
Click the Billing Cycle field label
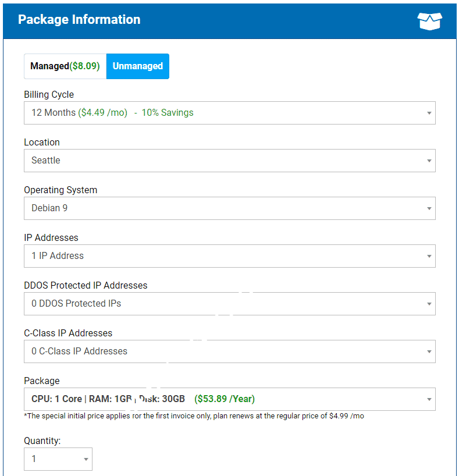click(49, 94)
